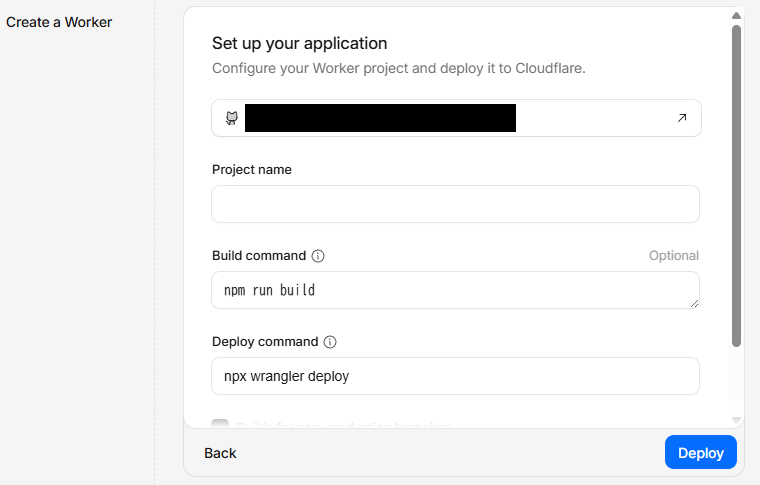Click the scrollbar down arrow

click(x=737, y=420)
